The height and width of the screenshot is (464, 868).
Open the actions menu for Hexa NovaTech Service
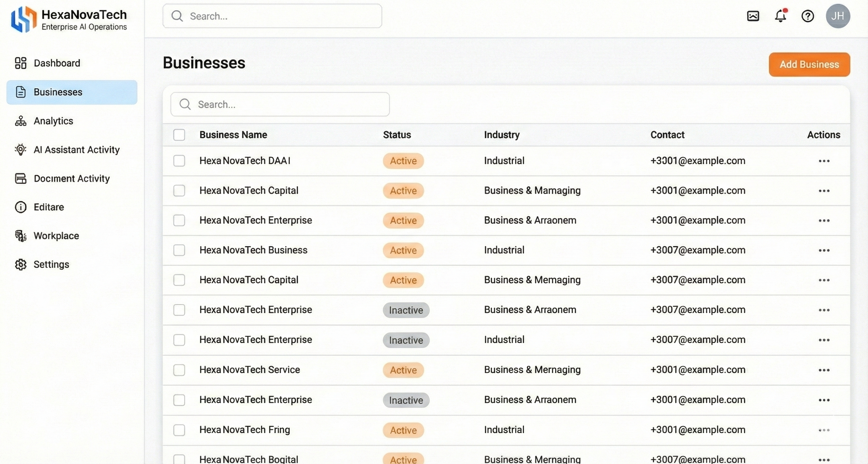[x=824, y=370]
